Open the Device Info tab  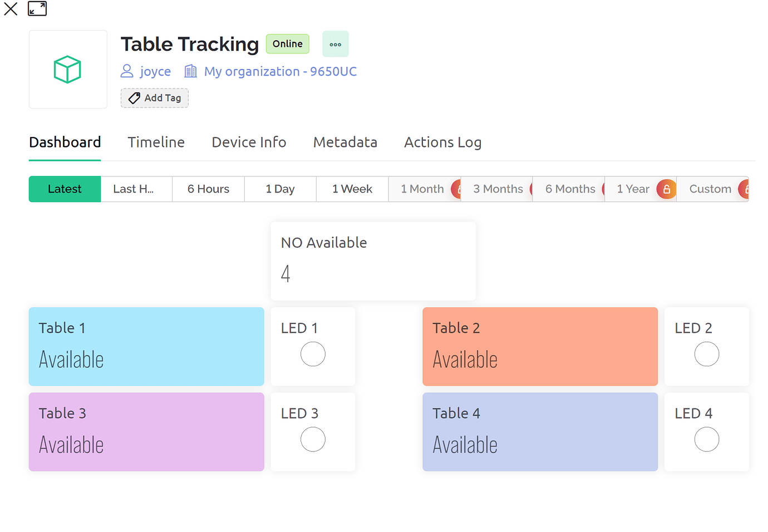(x=249, y=142)
